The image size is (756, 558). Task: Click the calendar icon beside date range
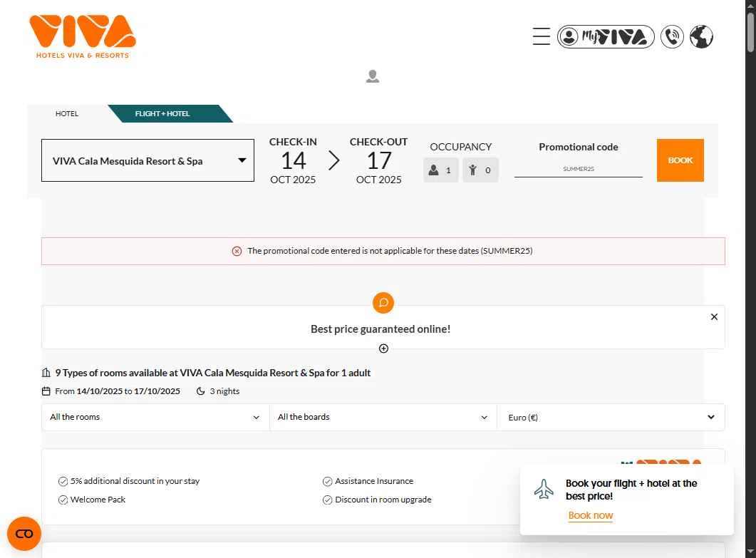click(46, 391)
